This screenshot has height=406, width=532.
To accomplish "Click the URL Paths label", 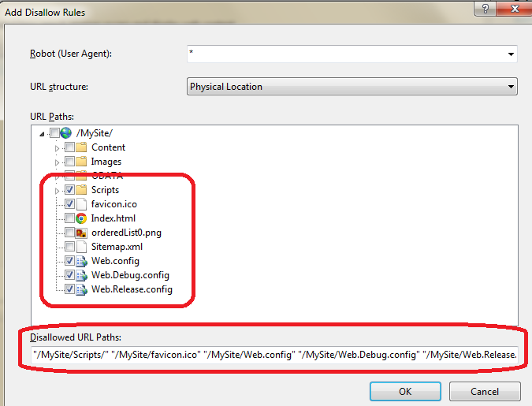I will 52,117.
